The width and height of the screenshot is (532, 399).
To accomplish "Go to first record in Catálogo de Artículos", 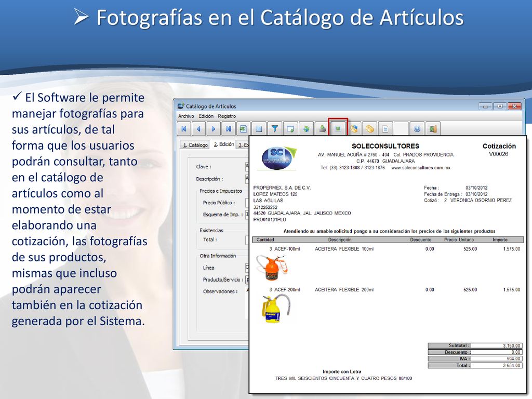I will [x=184, y=129].
